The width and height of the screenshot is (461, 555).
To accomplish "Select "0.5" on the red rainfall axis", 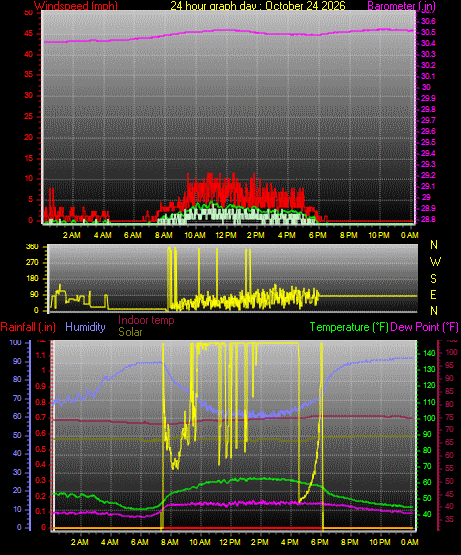I will [41, 449].
